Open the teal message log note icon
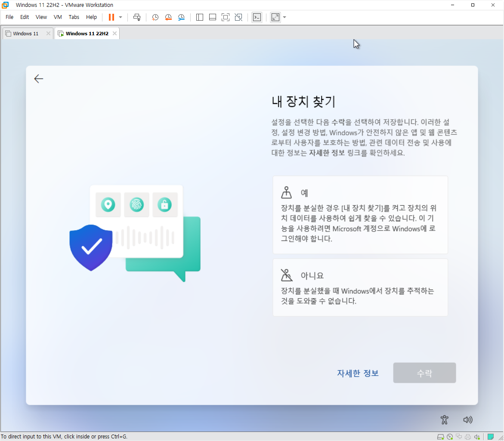This screenshot has width=504, height=441. pyautogui.click(x=491, y=437)
